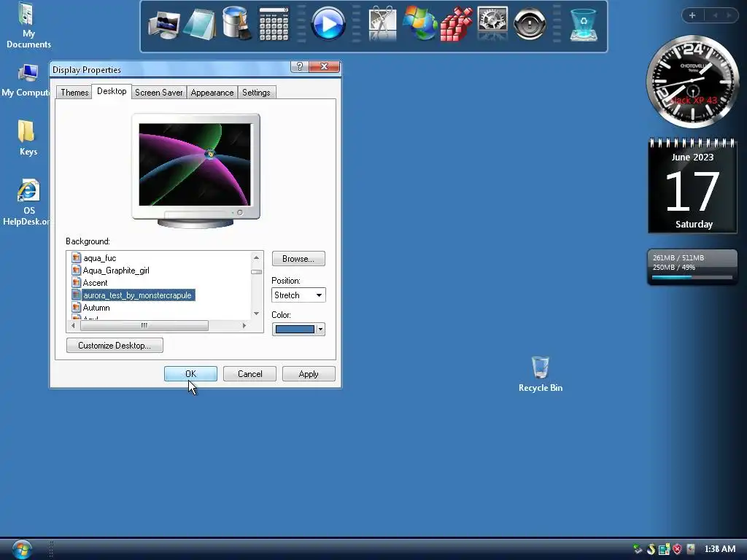Viewport: 747px width, 560px height.
Task: Click the red security shield tray icon
Action: [x=677, y=549]
